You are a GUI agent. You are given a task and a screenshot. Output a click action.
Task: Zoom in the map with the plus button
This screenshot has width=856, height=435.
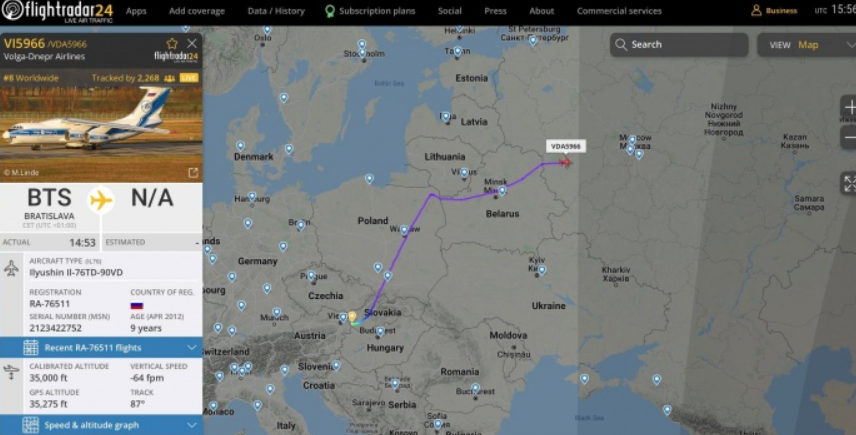click(849, 108)
